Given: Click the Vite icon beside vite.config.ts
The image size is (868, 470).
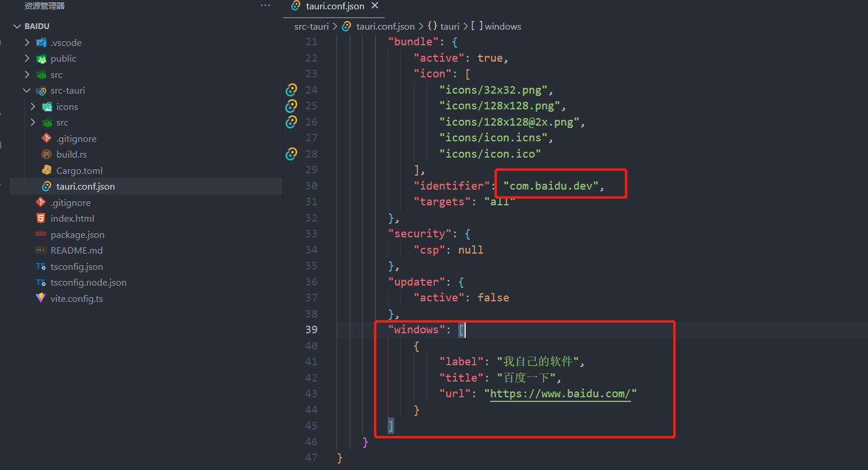Looking at the screenshot, I should [x=40, y=298].
